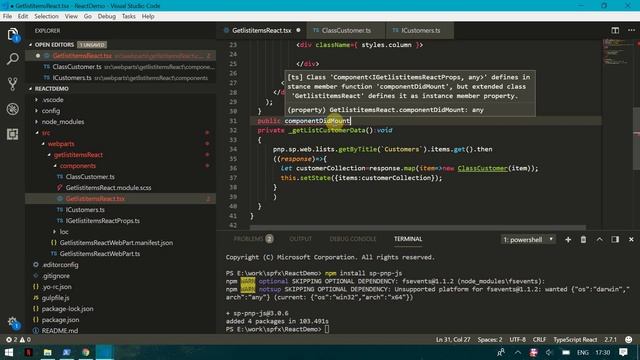This screenshot has width=640, height=360.
Task: Open Chrome from taskbar
Action: (85, 352)
